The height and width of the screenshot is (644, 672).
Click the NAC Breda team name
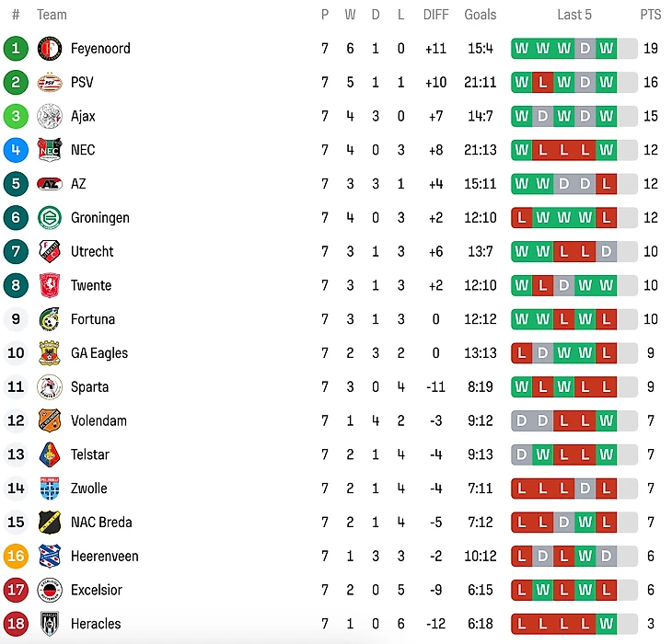[x=101, y=523]
